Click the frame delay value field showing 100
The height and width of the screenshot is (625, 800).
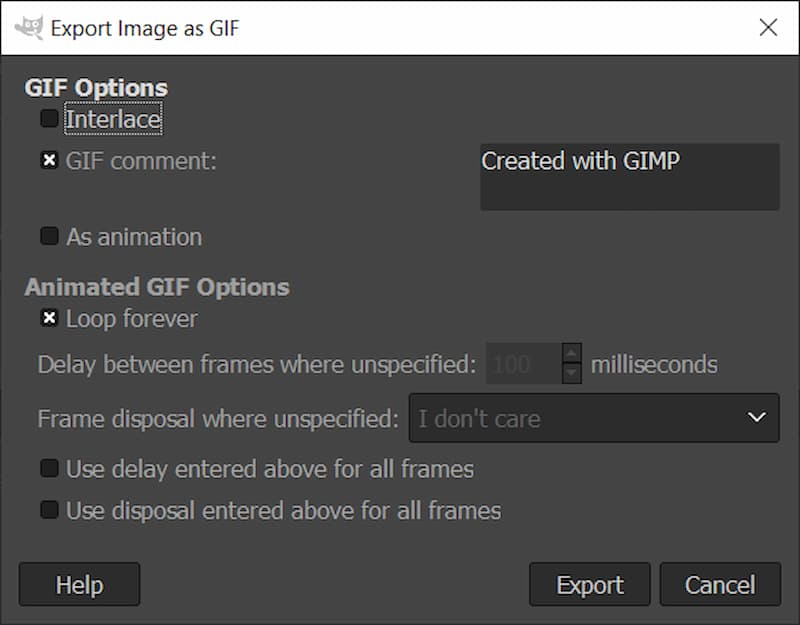coord(523,365)
